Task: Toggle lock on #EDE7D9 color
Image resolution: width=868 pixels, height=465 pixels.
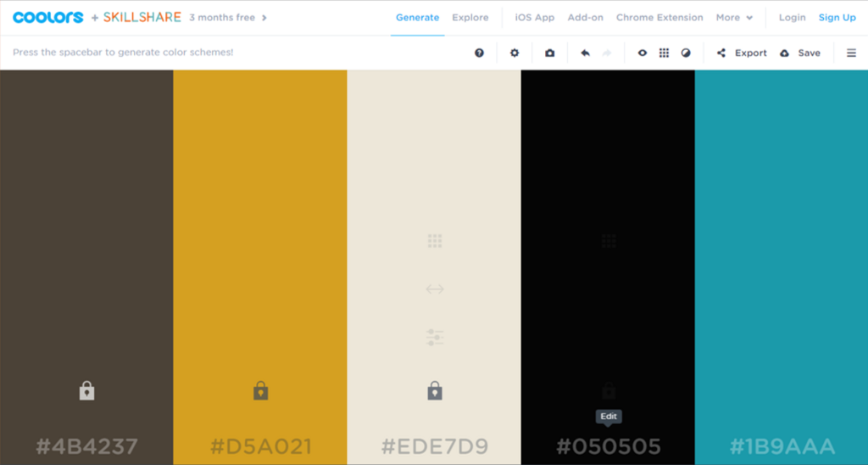Action: [x=435, y=390]
